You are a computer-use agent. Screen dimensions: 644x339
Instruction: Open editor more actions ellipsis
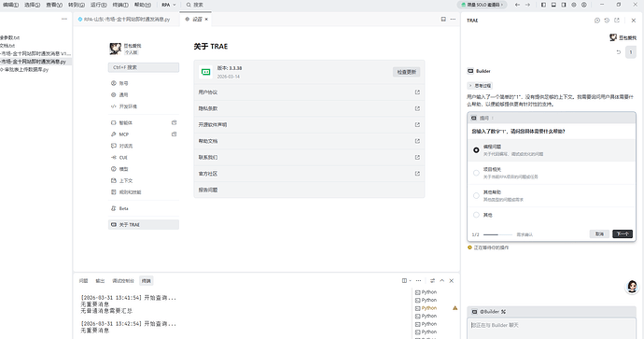coord(453,19)
